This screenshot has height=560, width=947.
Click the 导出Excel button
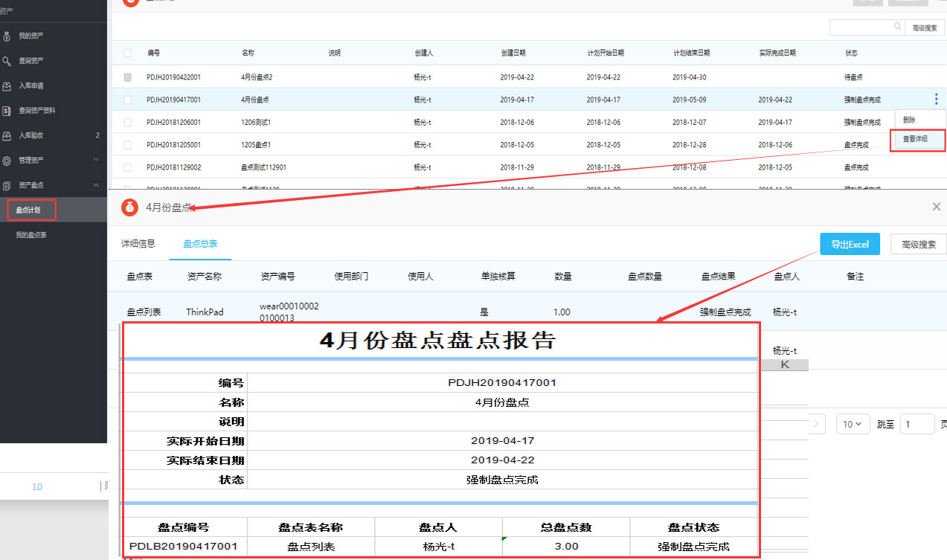pyautogui.click(x=850, y=244)
